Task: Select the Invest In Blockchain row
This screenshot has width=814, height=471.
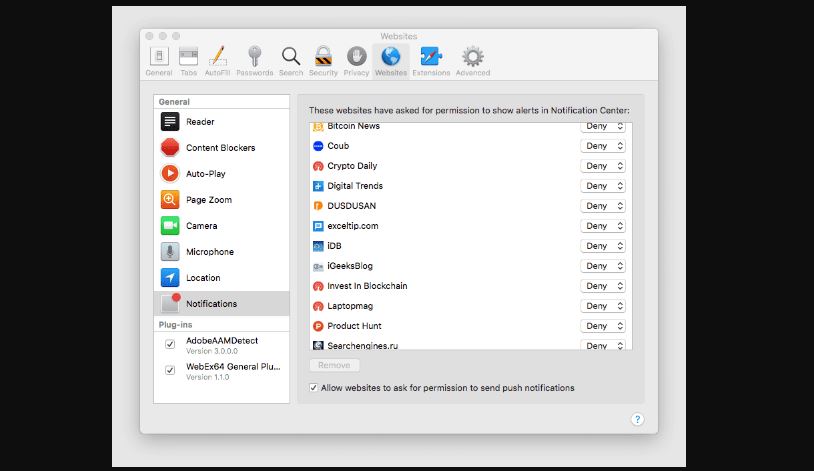Action: [470, 286]
